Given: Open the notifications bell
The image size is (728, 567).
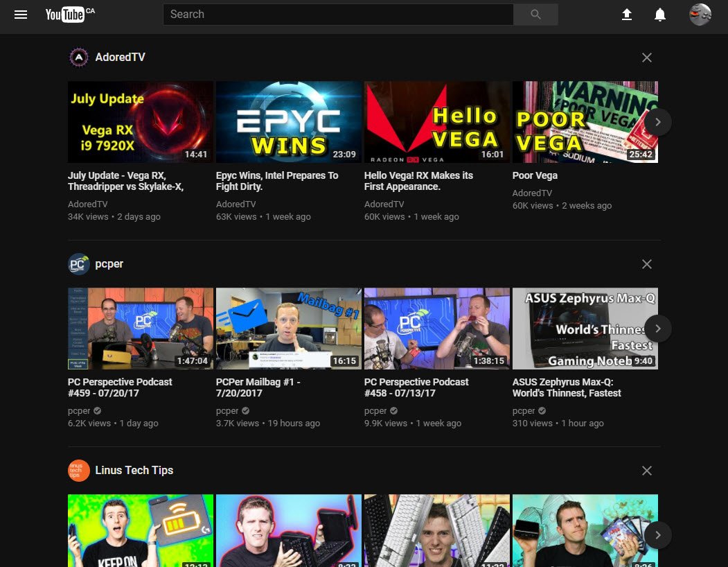Looking at the screenshot, I should pyautogui.click(x=659, y=15).
